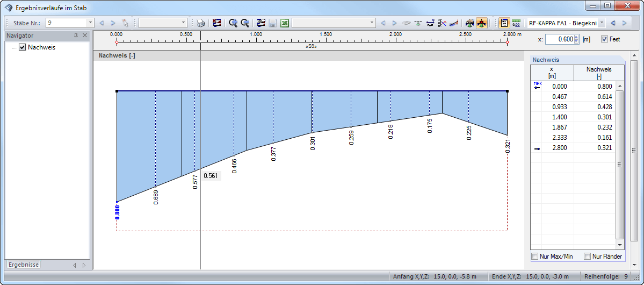The width and height of the screenshot is (644, 285).
Task: Click the blue double-arrow reverse direction icon
Action: 430,23
